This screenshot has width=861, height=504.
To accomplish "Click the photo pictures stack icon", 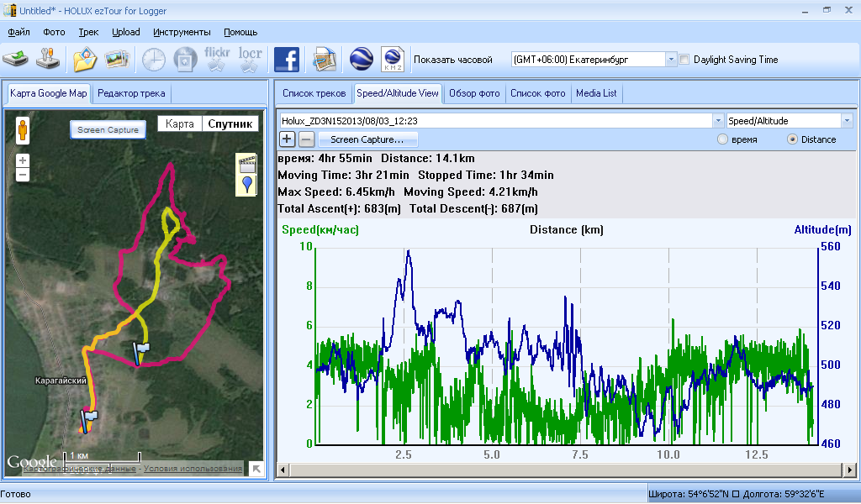I will [116, 60].
